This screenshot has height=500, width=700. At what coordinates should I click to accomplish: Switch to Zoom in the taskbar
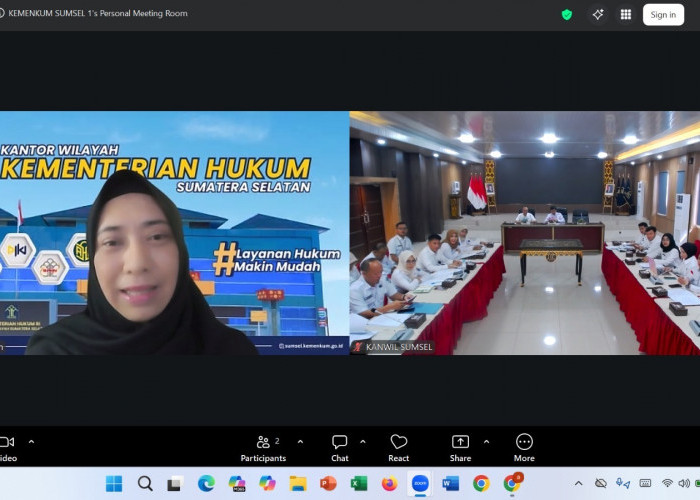click(x=420, y=483)
